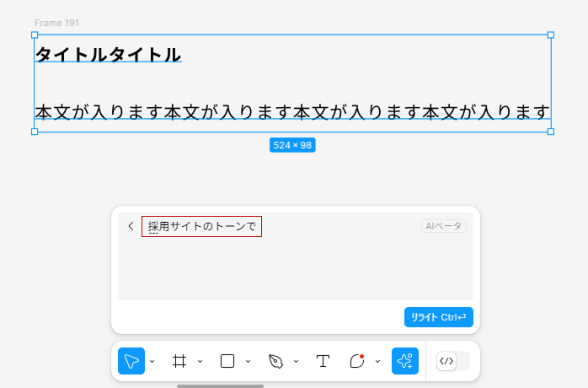This screenshot has height=388, width=588.
Task: Click the prompt text 採用サイトのトーンで
Action: (x=201, y=226)
